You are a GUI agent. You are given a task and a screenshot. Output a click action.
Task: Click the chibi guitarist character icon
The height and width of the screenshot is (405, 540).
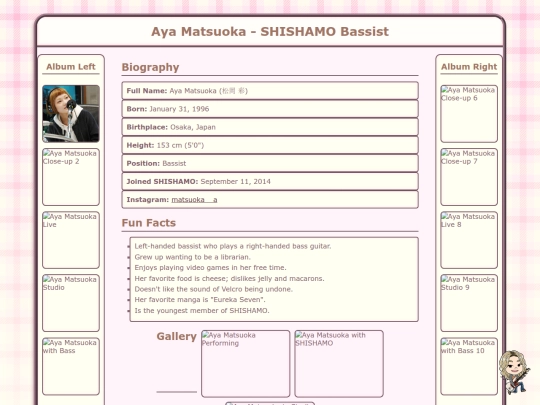(x=514, y=372)
